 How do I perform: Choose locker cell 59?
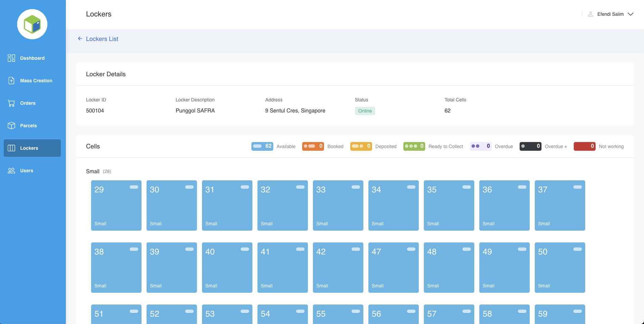[x=560, y=314]
